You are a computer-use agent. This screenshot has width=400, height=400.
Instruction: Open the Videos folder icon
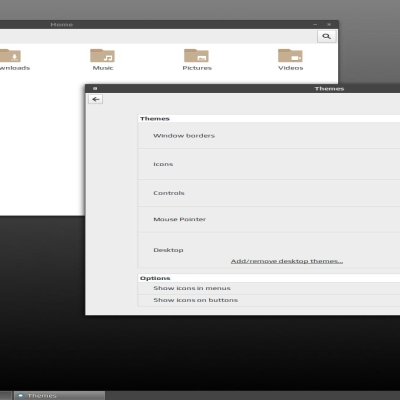click(290, 55)
